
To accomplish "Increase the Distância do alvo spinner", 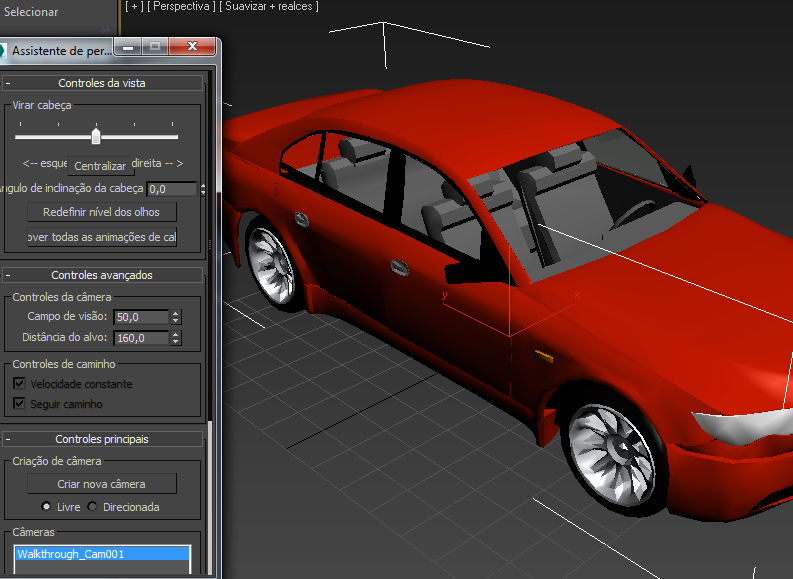I will pos(175,335).
